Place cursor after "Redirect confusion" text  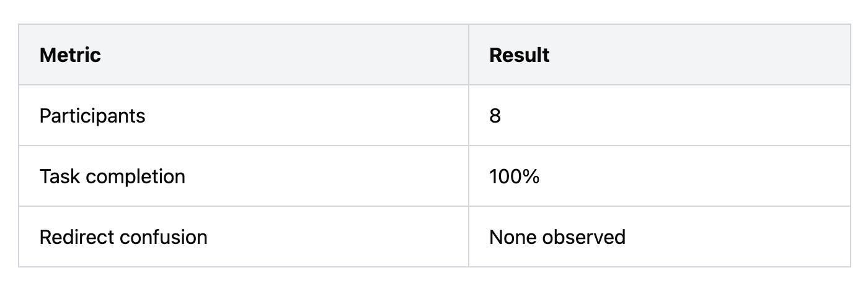(x=208, y=237)
